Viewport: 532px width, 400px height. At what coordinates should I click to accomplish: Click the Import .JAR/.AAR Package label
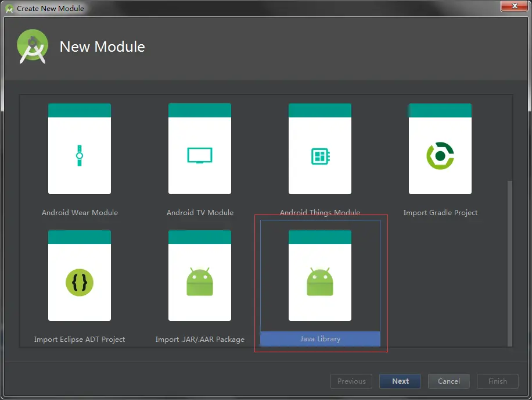click(200, 339)
